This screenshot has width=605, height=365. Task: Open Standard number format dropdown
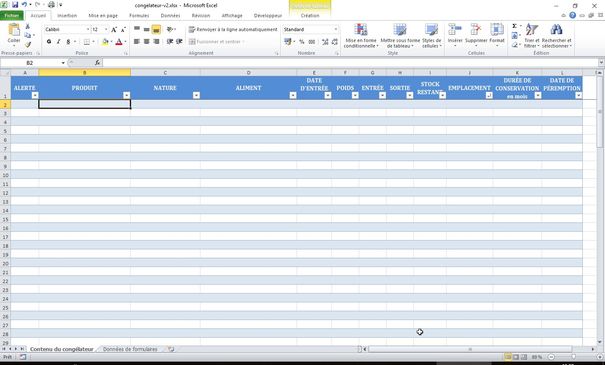tap(336, 29)
